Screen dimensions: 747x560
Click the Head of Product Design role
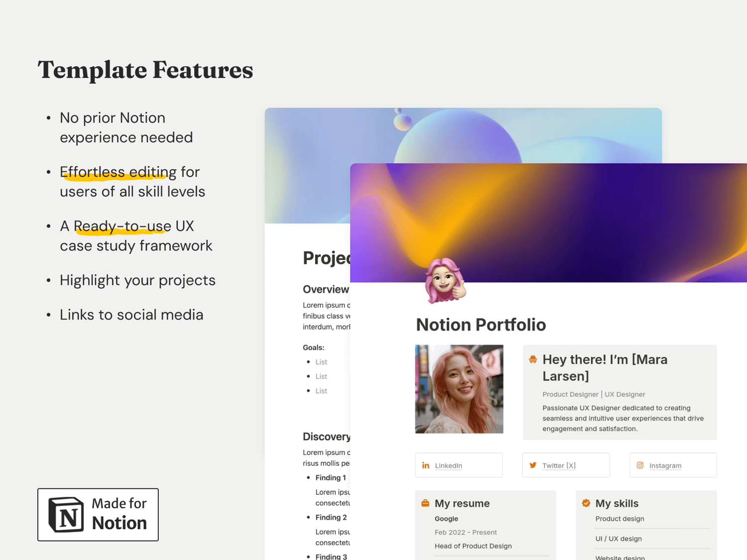(473, 546)
